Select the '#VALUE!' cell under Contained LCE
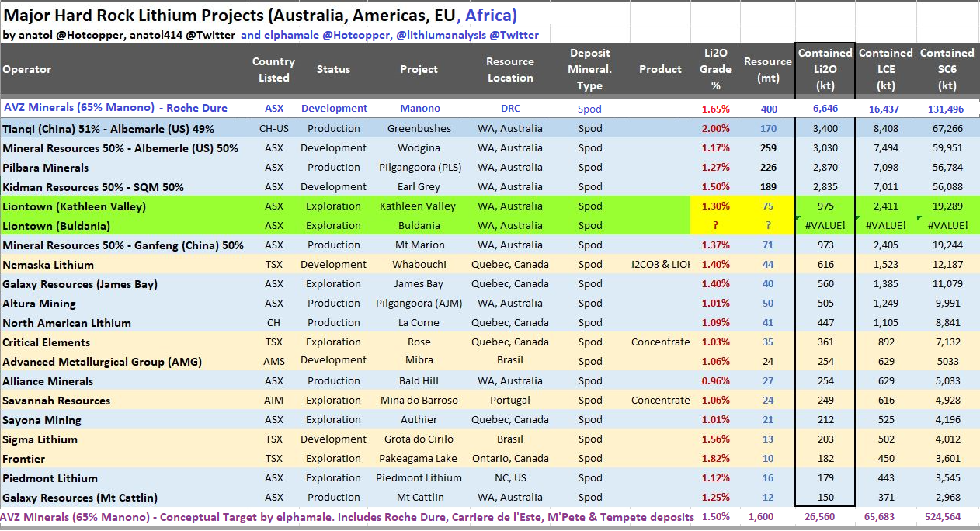 pos(885,225)
